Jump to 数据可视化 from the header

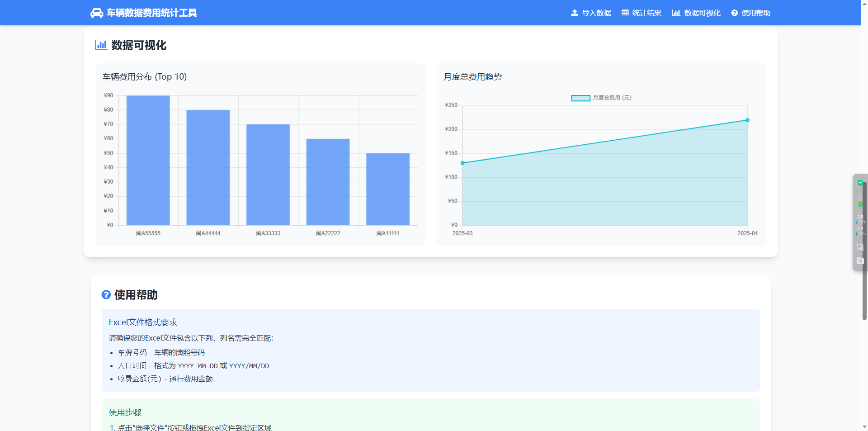pos(696,13)
